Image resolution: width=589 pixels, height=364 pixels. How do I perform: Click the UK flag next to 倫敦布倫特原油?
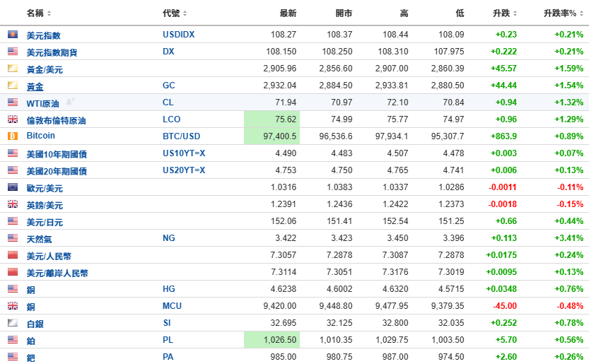[x=13, y=119]
